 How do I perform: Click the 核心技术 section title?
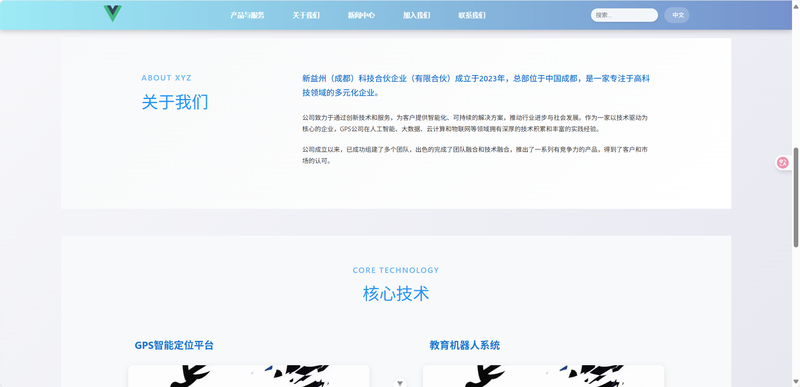[396, 294]
